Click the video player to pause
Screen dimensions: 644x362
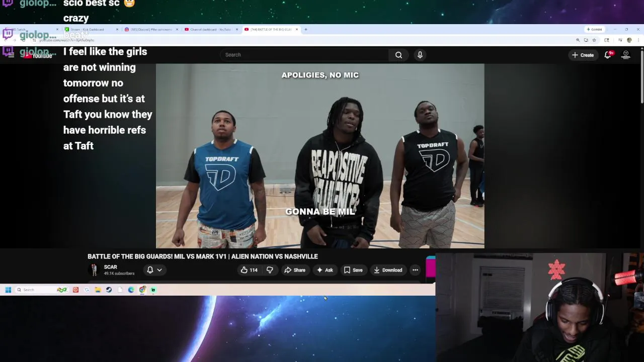click(320, 156)
